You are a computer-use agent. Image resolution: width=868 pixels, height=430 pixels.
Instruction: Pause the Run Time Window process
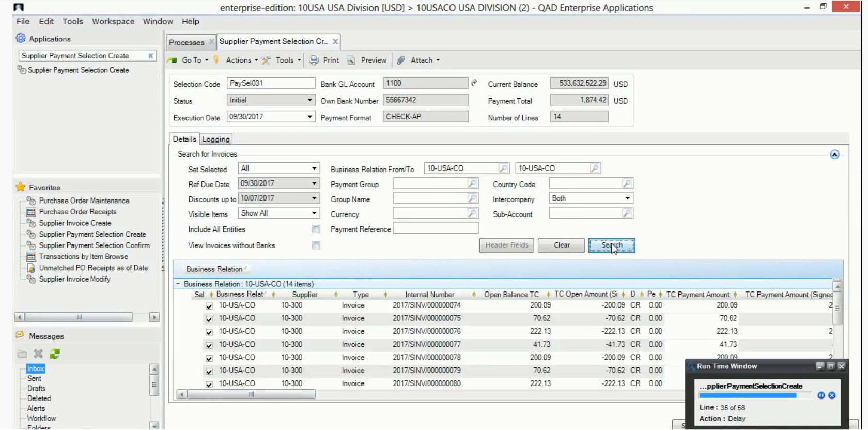tap(821, 395)
